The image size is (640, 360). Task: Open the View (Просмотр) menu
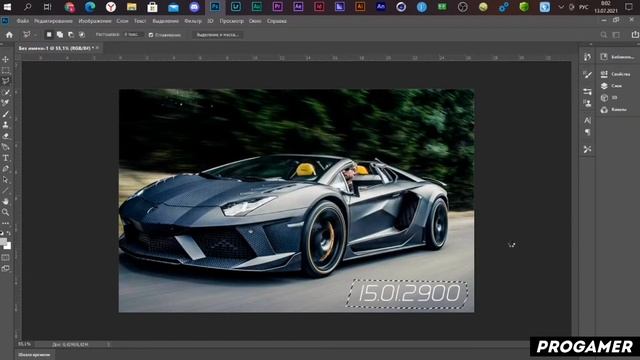231,21
